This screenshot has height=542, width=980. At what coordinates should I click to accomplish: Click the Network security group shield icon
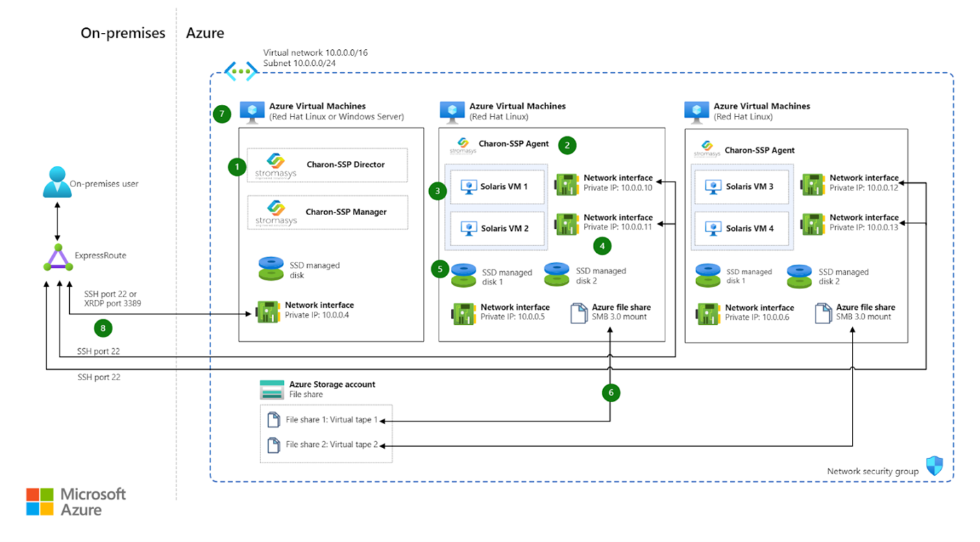click(x=934, y=467)
